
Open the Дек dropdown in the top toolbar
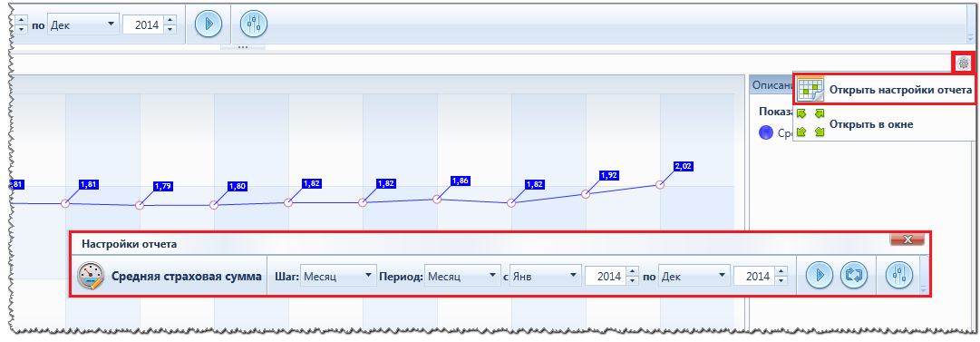(82, 24)
